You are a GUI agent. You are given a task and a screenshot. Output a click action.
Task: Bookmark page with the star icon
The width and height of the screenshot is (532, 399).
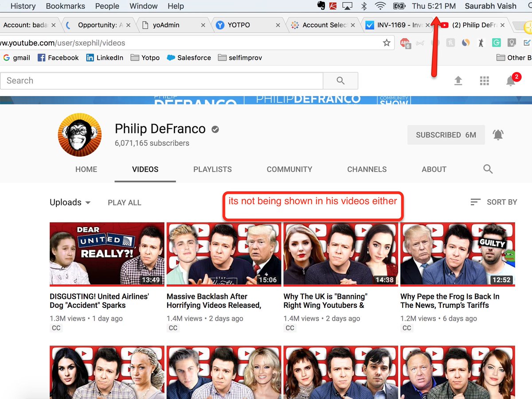pos(387,43)
